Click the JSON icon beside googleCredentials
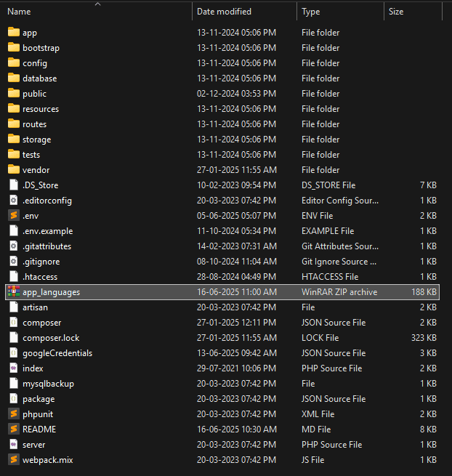This screenshot has height=476, width=452. pos(13,353)
